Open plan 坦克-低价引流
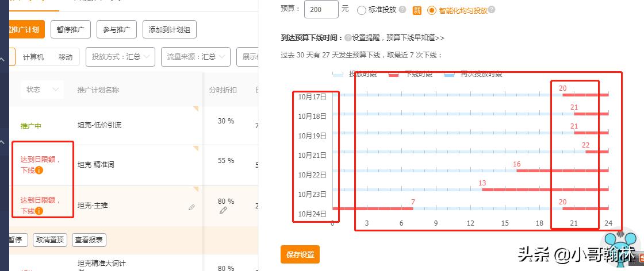This screenshot has height=271, width=644. click(x=99, y=126)
